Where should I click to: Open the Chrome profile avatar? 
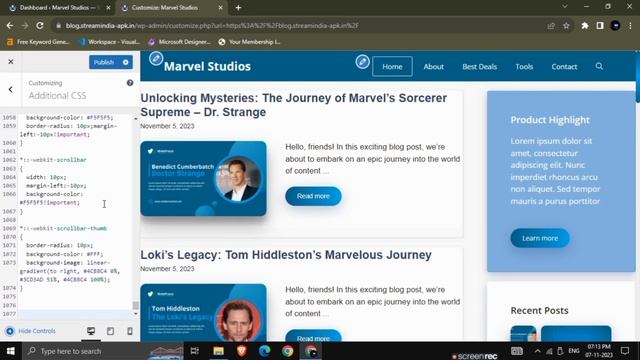coord(615,26)
